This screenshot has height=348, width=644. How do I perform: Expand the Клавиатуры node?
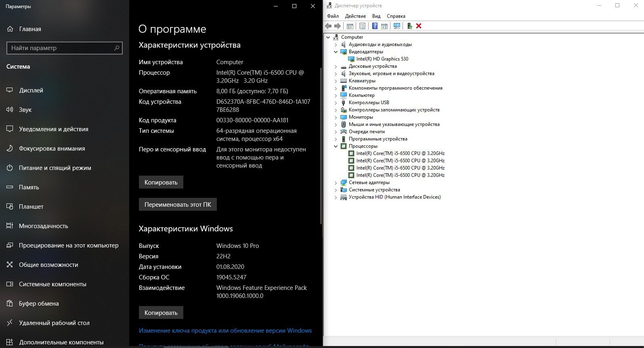point(336,81)
